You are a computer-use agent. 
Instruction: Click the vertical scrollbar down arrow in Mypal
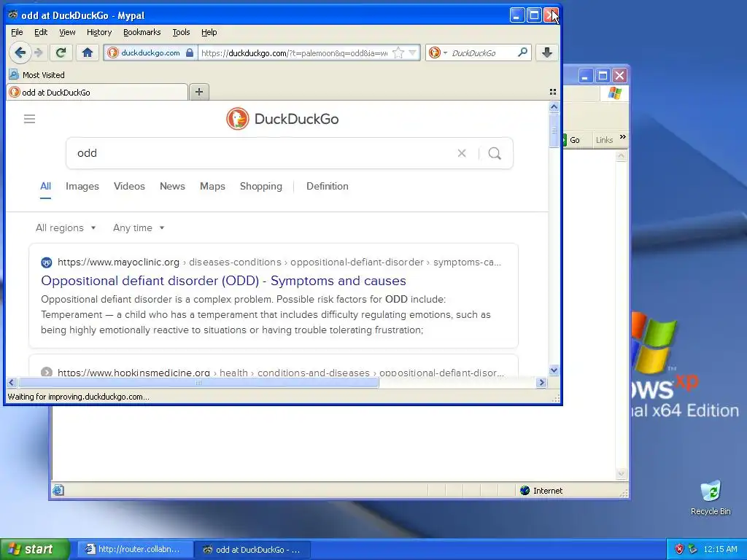pyautogui.click(x=554, y=370)
